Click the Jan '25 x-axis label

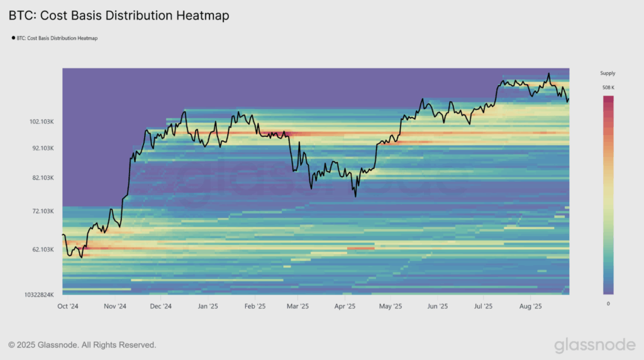pos(208,306)
